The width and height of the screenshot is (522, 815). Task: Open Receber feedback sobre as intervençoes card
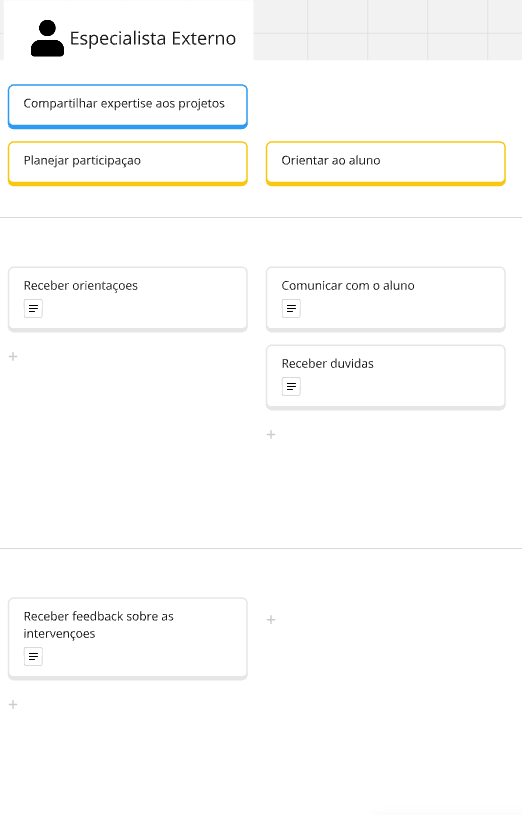(128, 639)
